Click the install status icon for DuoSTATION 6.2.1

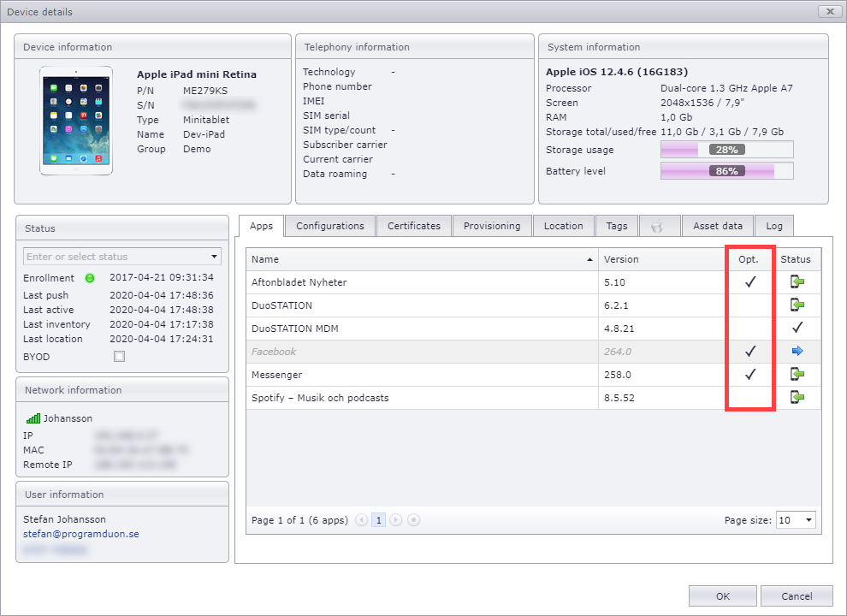click(797, 305)
